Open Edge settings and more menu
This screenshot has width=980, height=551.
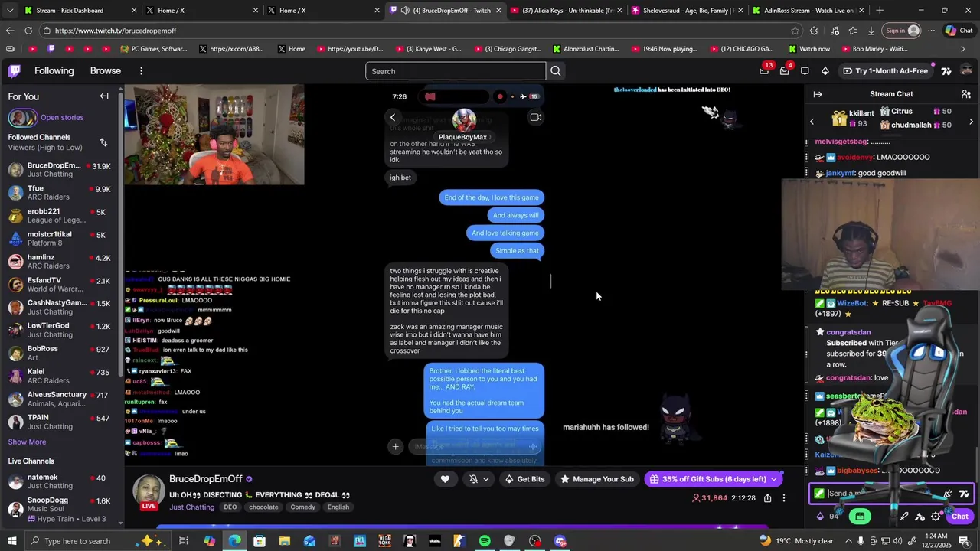click(930, 31)
